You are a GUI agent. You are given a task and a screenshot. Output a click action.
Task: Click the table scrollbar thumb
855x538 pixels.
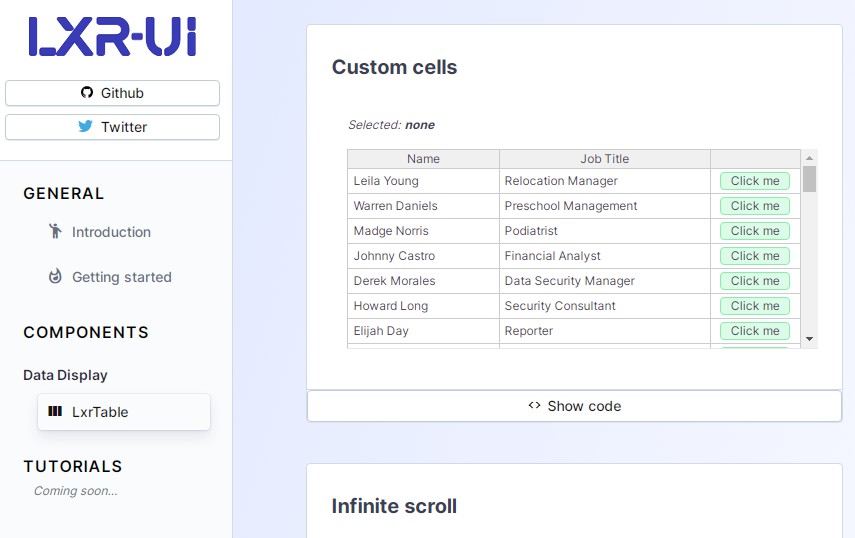[x=810, y=179]
